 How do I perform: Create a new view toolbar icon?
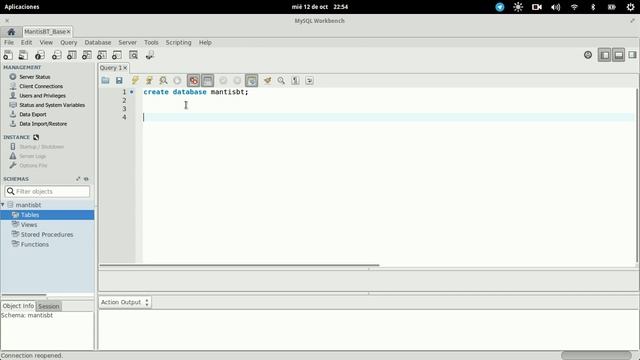pos(87,55)
